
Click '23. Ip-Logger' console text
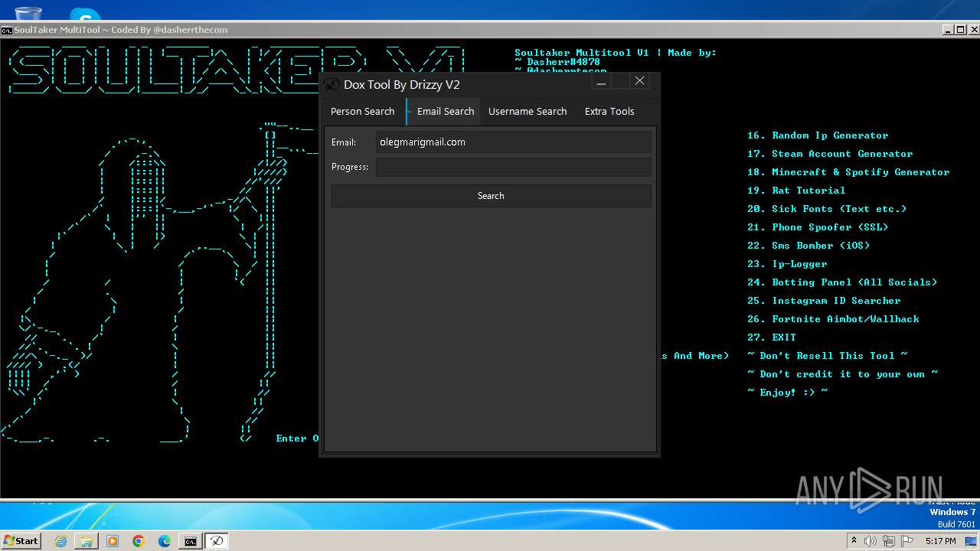pos(787,264)
